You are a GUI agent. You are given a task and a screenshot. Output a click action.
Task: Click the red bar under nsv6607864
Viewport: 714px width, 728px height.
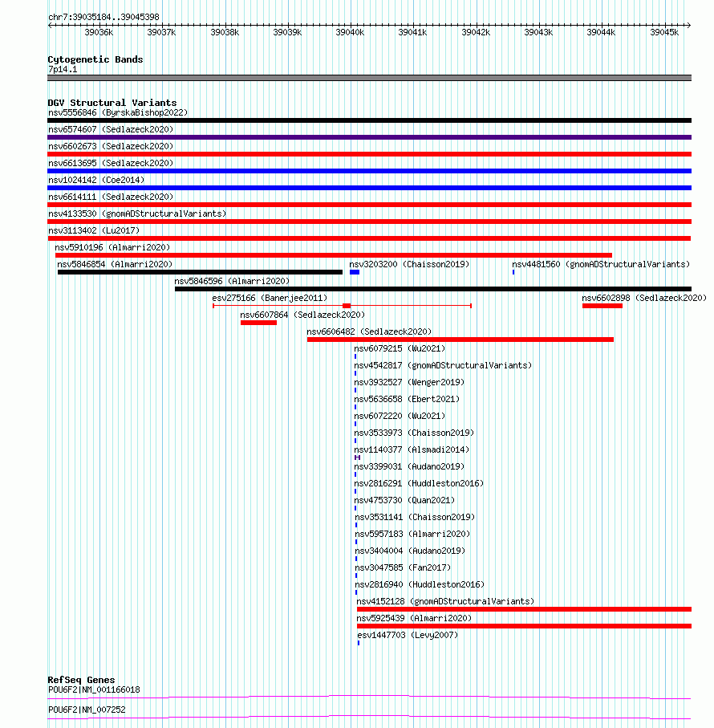click(x=258, y=323)
